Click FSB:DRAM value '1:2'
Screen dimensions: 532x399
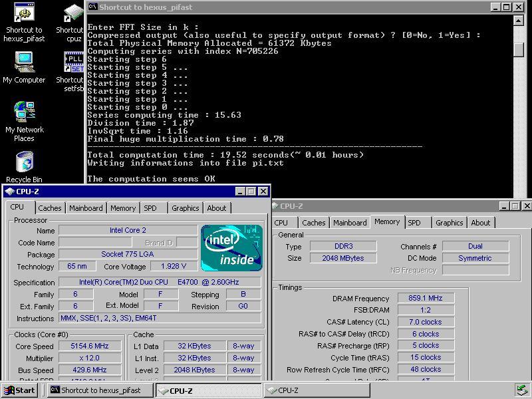426,310
